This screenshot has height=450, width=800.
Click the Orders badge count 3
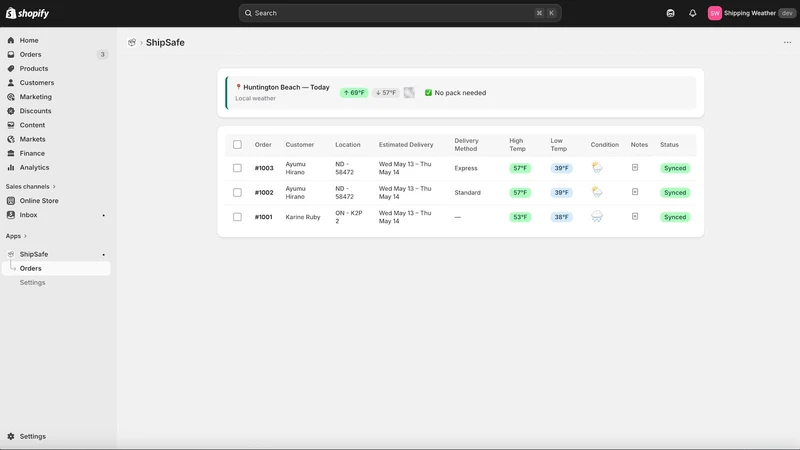(103, 55)
